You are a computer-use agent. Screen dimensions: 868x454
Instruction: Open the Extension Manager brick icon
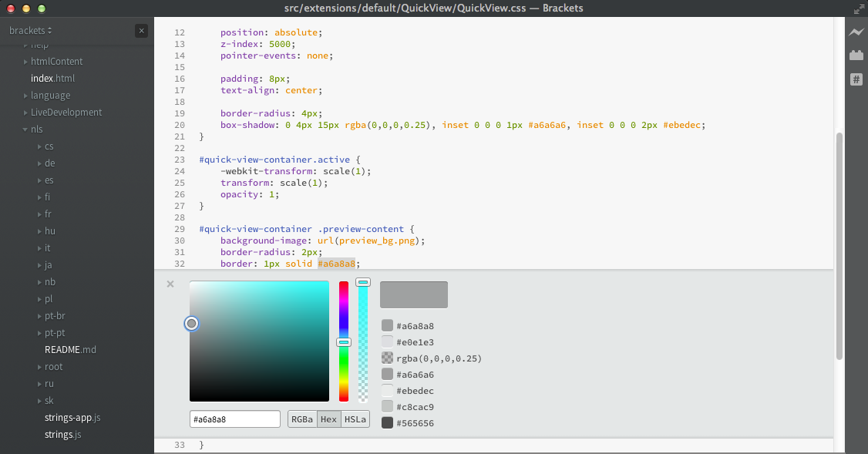pyautogui.click(x=856, y=55)
